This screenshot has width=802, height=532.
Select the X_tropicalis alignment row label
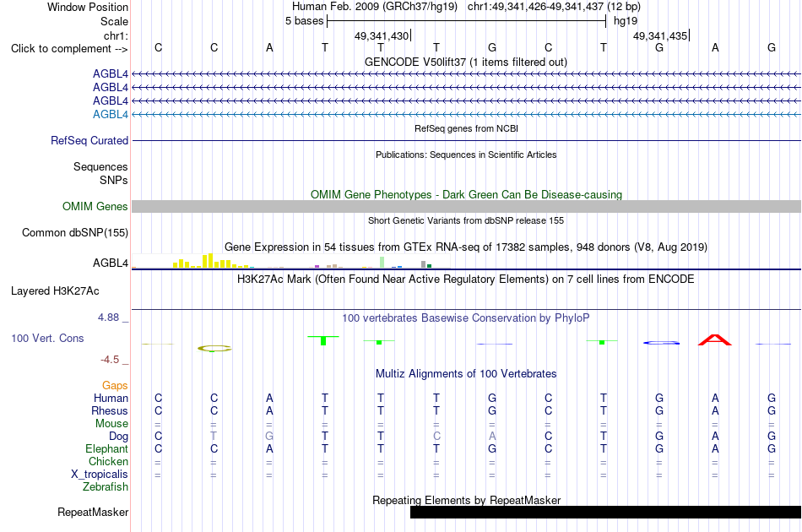100,475
